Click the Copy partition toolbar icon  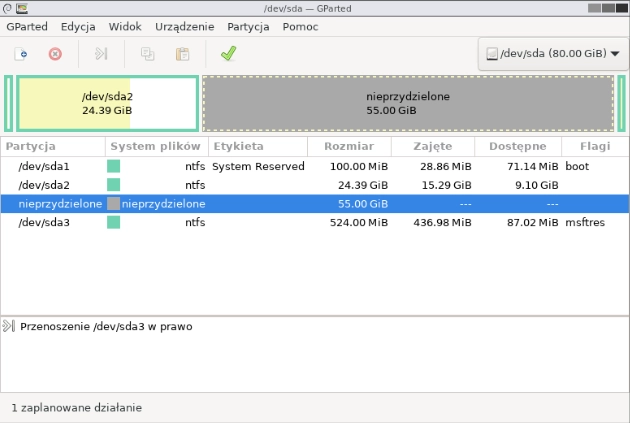148,54
